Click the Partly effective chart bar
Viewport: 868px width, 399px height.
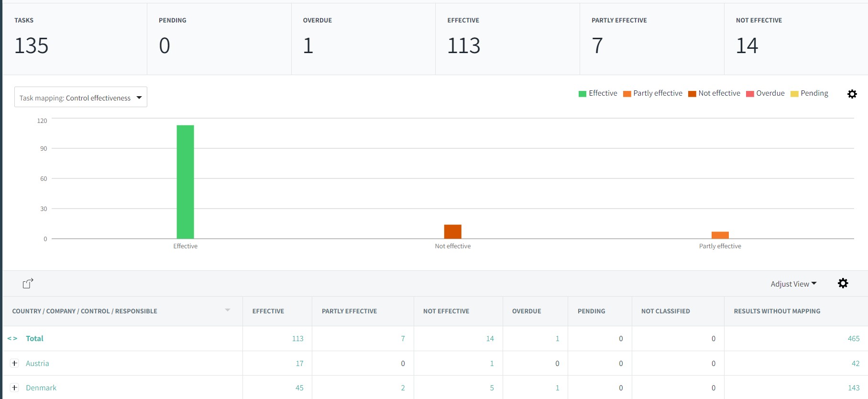click(720, 235)
